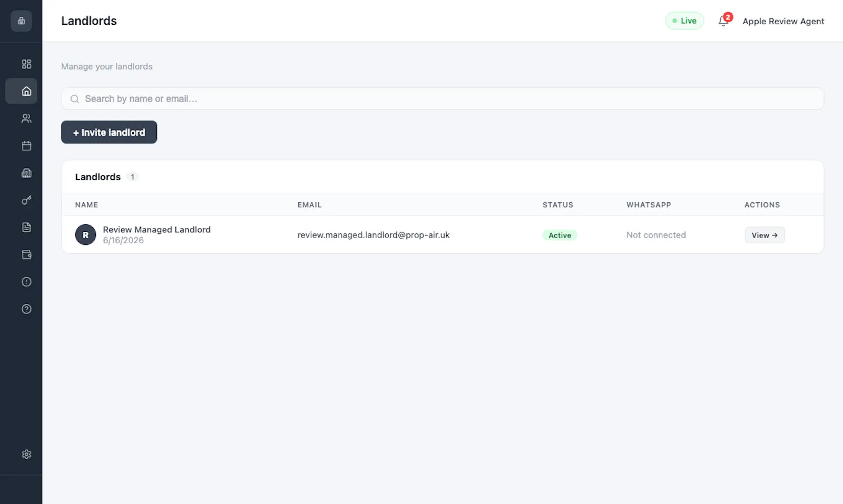Click the search magnifier icon

[75, 99]
